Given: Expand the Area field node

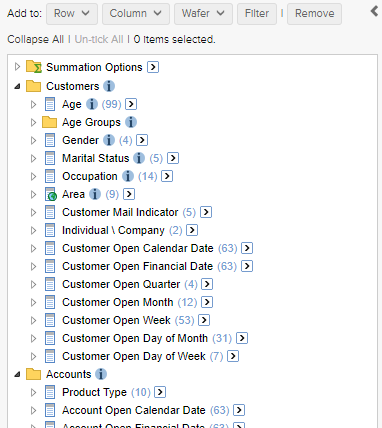Looking at the screenshot, I should (x=33, y=194).
